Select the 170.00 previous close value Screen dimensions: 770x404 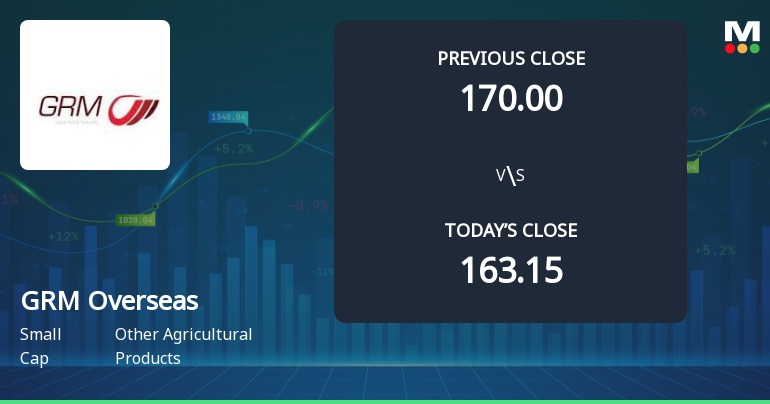click(511, 98)
